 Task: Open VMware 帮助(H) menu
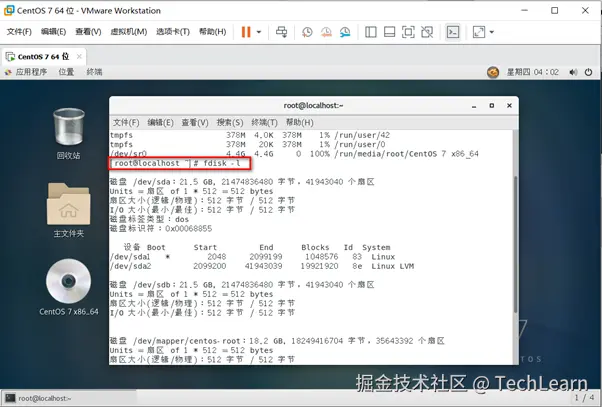[x=212, y=31]
